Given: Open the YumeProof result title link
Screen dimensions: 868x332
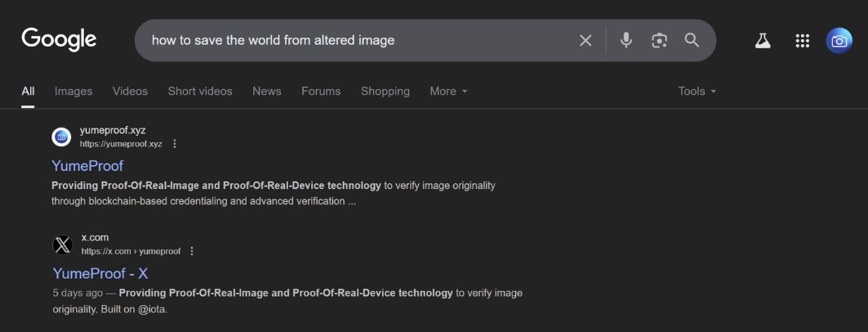Looking at the screenshot, I should (87, 166).
